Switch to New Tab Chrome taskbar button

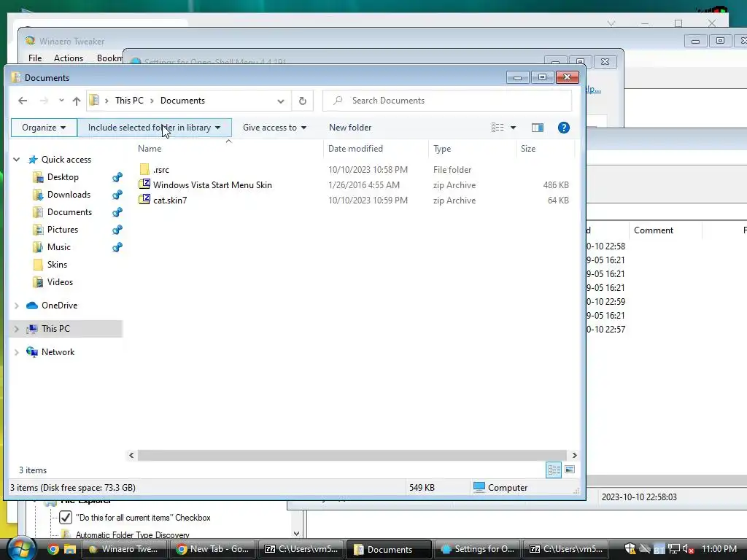coord(213,549)
